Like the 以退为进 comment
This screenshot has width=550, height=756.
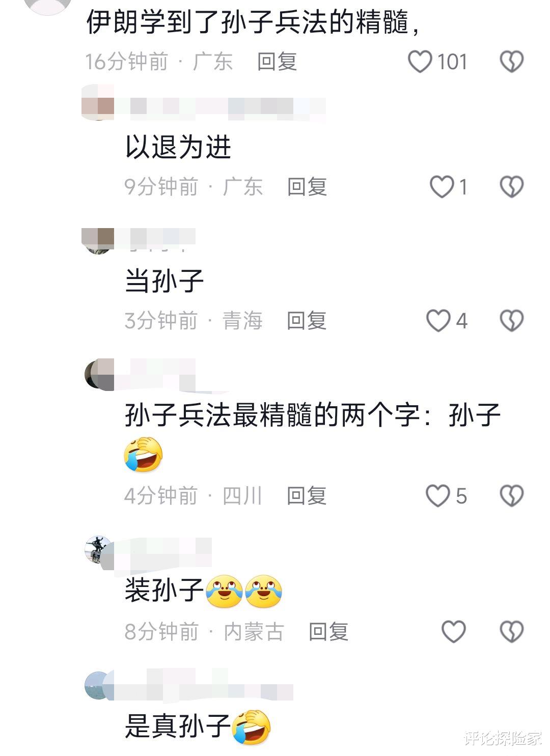tap(442, 187)
